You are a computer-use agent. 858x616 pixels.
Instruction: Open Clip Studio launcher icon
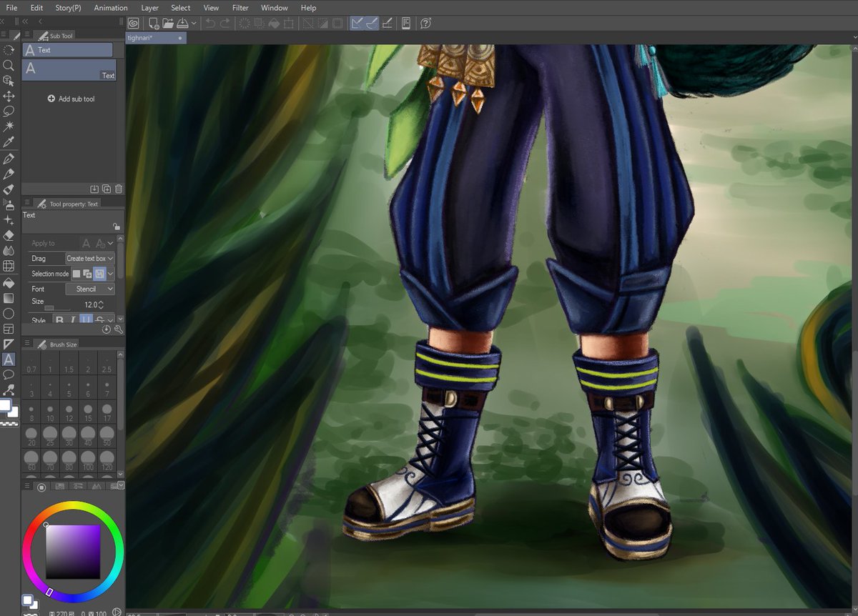click(133, 23)
